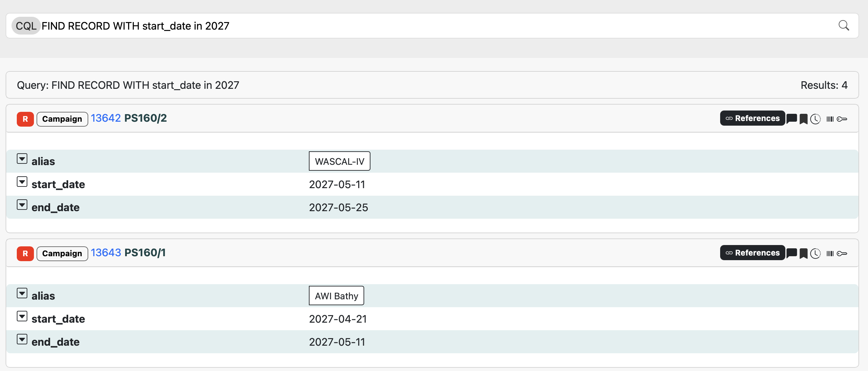The height and width of the screenshot is (371, 868).
Task: Click the CQL badge in search bar
Action: point(26,26)
